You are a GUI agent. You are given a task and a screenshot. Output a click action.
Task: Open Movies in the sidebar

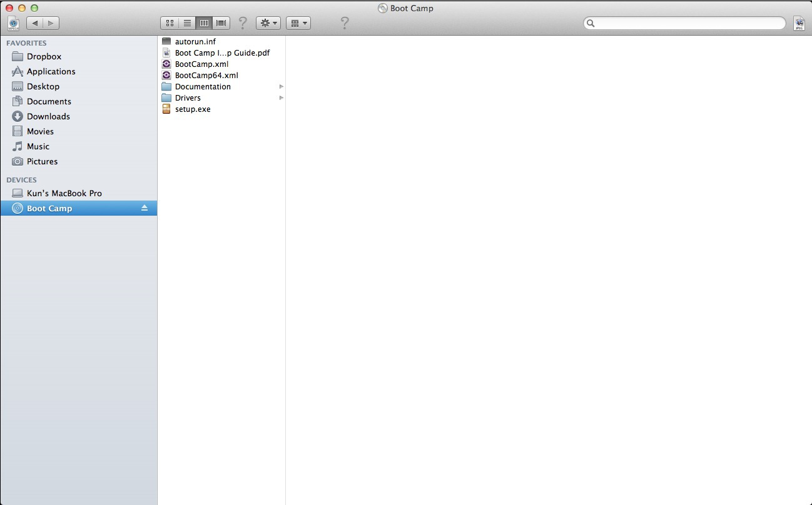tap(79, 131)
